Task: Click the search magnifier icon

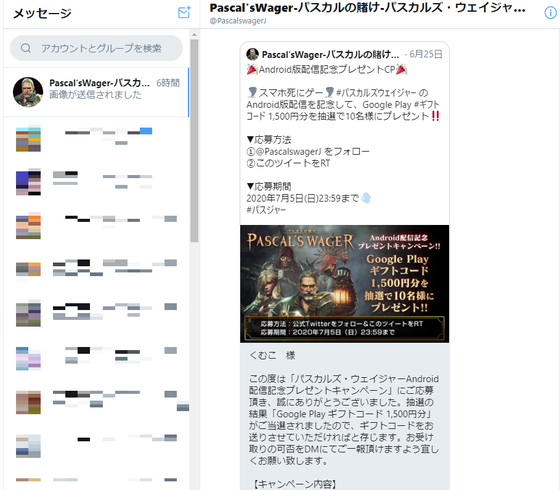Action: [26, 48]
